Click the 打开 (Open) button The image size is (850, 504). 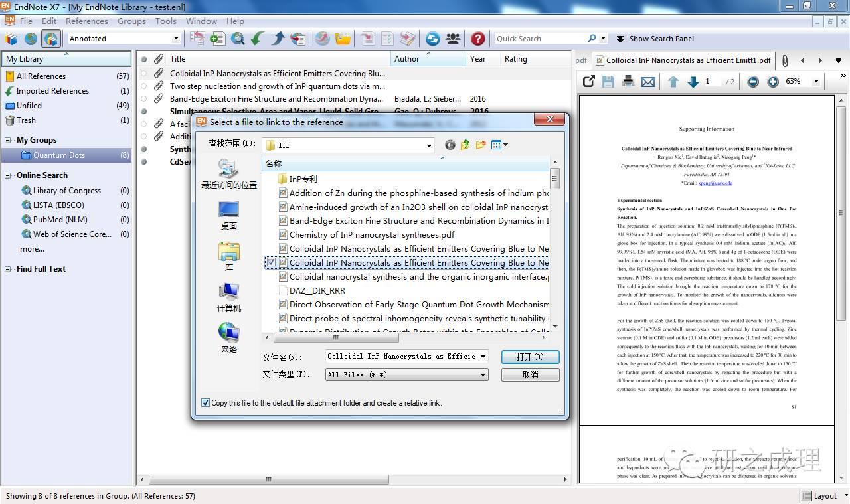(x=530, y=357)
